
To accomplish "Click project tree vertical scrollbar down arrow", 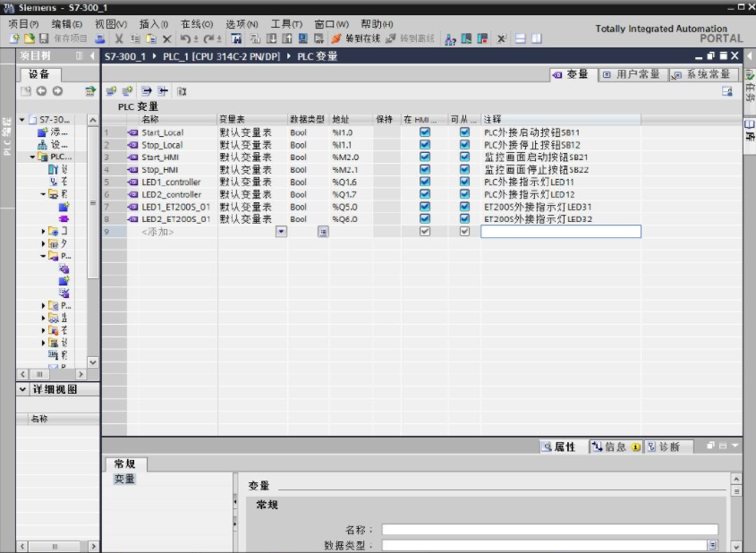I will pos(93,362).
